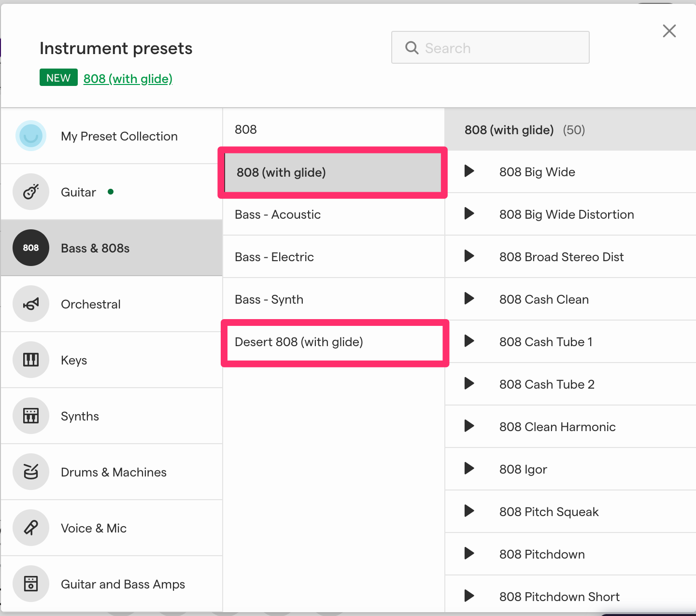Choose the 808 Cash Tube 1 preset name
This screenshot has width=696, height=616.
(x=546, y=342)
